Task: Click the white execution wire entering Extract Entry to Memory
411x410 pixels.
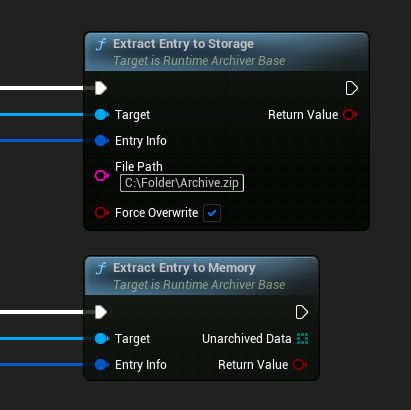Action: (x=42, y=312)
